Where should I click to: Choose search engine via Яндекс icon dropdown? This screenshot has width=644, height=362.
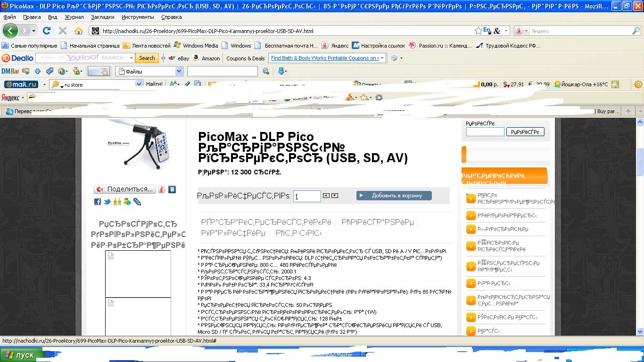(x=521, y=31)
